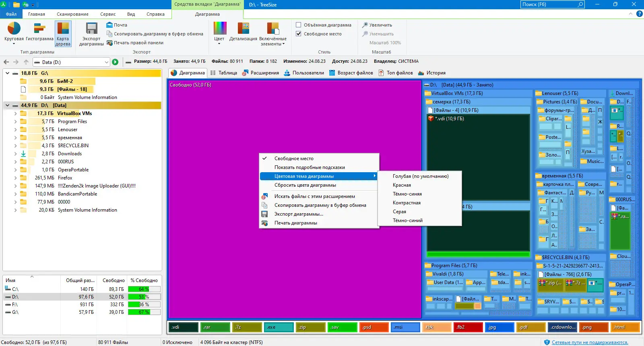Open the Сканирование ribbon tab

72,14
